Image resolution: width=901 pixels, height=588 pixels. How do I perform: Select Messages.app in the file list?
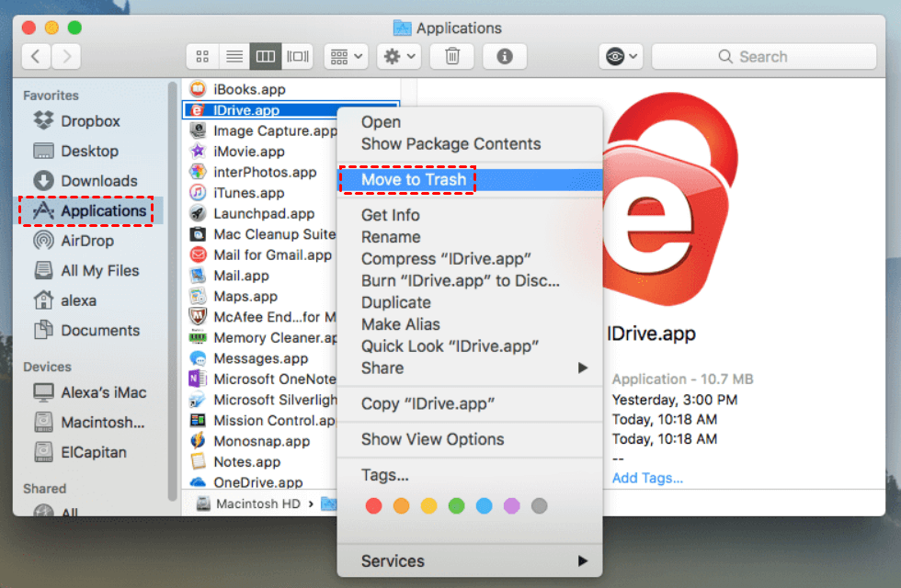(x=261, y=358)
